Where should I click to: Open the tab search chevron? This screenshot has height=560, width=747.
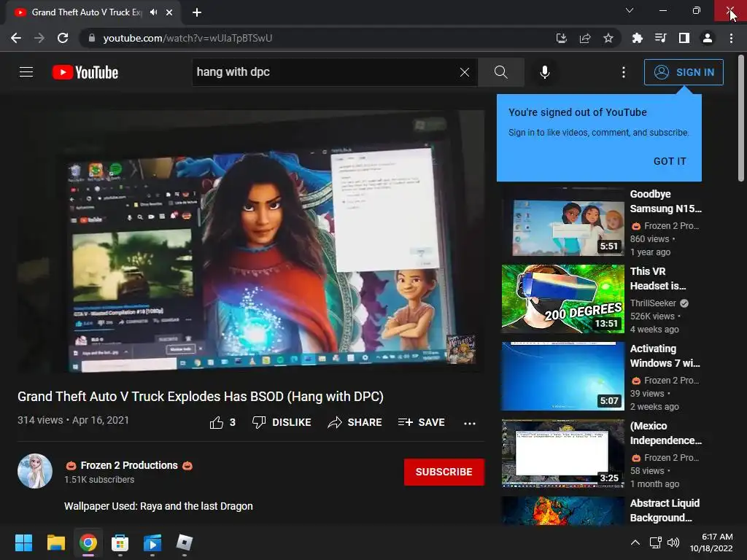point(630,10)
